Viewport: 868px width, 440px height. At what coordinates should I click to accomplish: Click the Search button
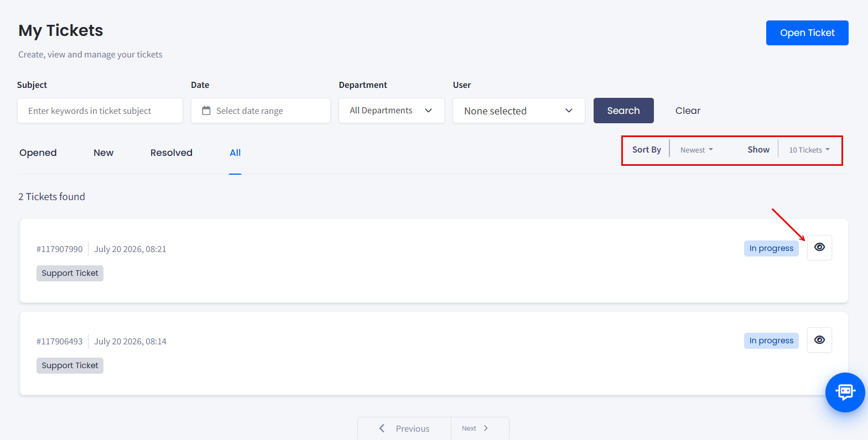623,111
